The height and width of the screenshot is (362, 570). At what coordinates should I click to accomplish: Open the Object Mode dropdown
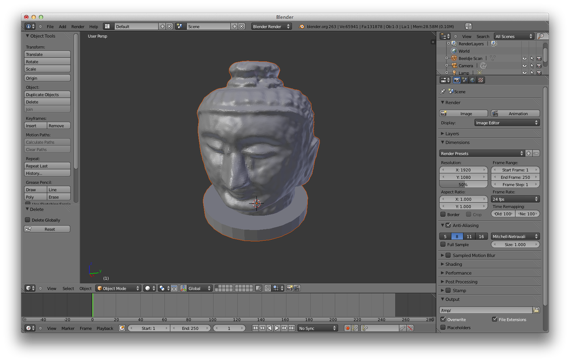pos(118,288)
